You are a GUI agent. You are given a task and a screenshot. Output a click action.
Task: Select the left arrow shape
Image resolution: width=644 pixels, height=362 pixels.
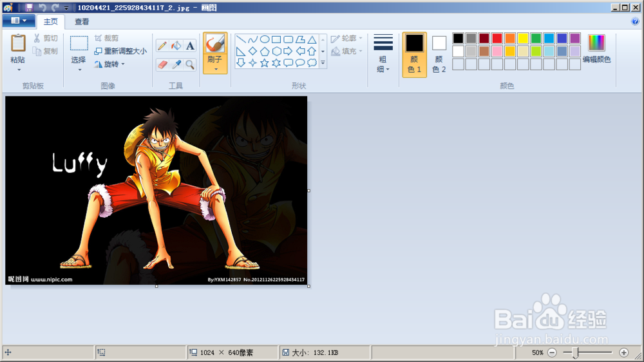click(300, 52)
